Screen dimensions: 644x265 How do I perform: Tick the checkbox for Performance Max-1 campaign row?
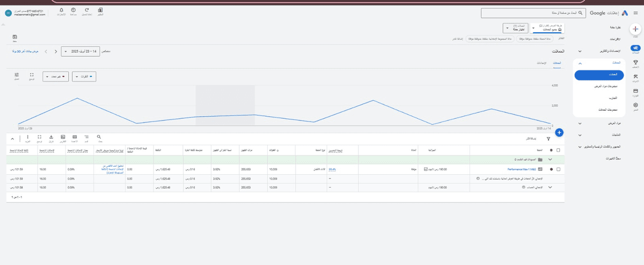coord(559,169)
